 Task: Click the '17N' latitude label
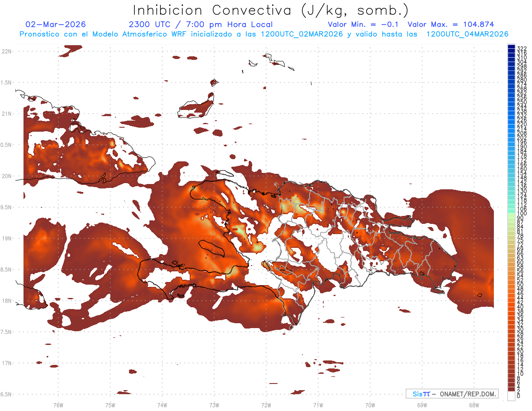(7, 363)
